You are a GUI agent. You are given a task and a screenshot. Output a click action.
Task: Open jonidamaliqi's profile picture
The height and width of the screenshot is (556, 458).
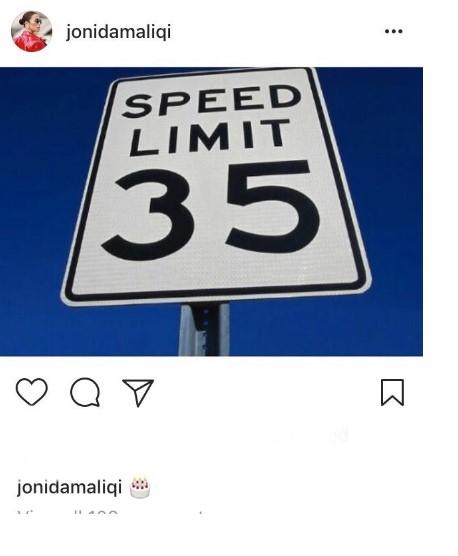click(x=32, y=31)
